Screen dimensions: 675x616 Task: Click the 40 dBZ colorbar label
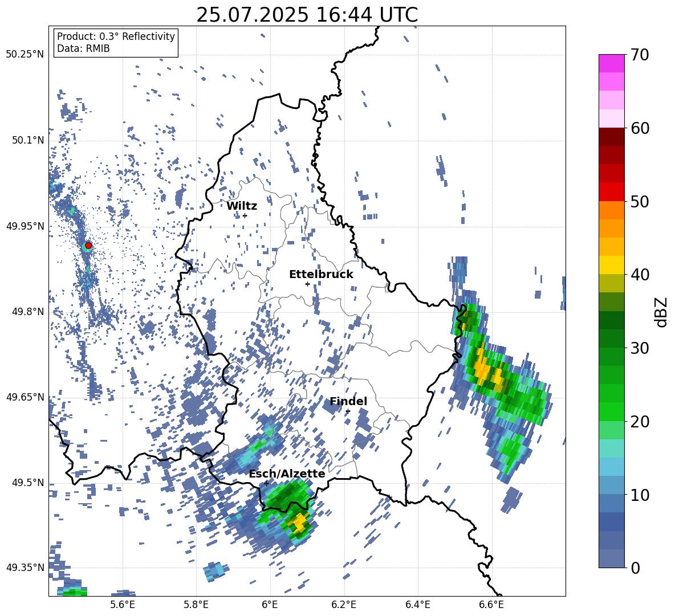pyautogui.click(x=640, y=275)
